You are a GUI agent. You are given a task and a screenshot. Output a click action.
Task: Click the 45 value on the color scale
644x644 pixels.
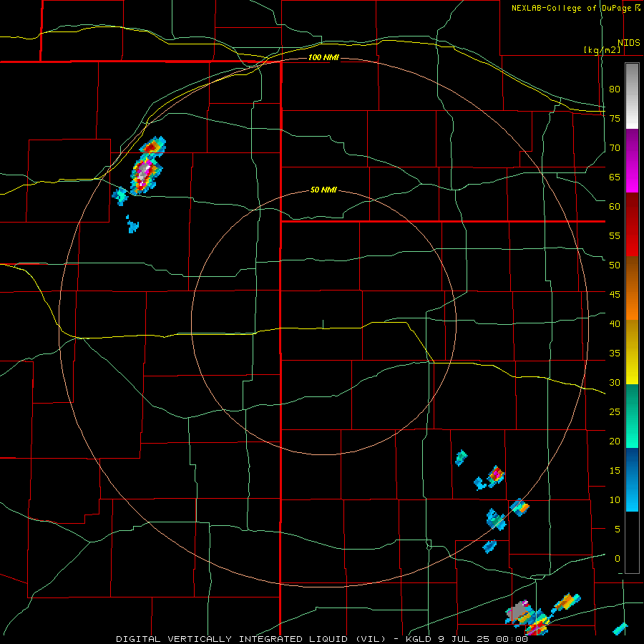tap(615, 295)
